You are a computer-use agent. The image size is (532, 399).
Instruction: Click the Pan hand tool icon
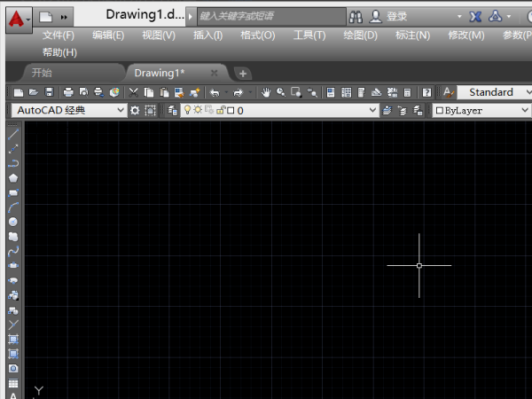coord(265,92)
